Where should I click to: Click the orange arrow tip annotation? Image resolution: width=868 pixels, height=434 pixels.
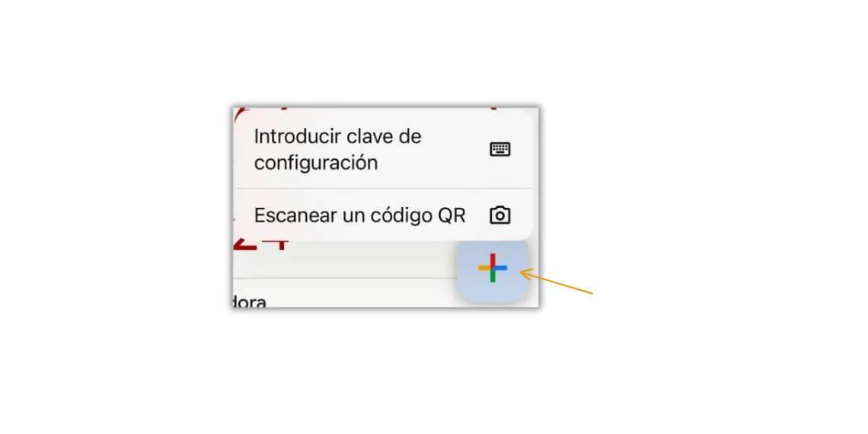[x=523, y=271]
